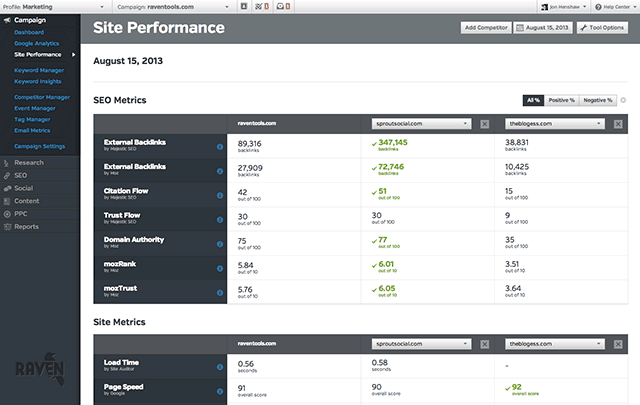This screenshot has width=640, height=405.
Task: Show info icon for Page Speed
Action: [220, 392]
